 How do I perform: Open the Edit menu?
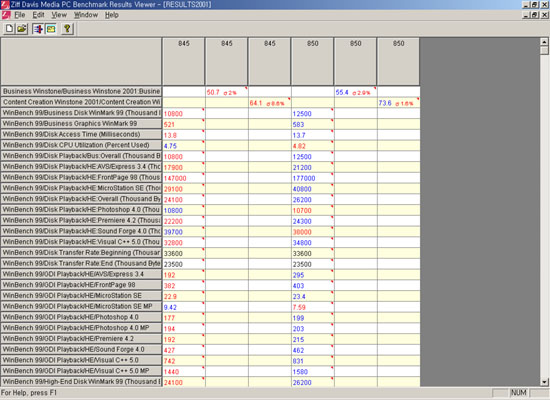pyautogui.click(x=38, y=15)
